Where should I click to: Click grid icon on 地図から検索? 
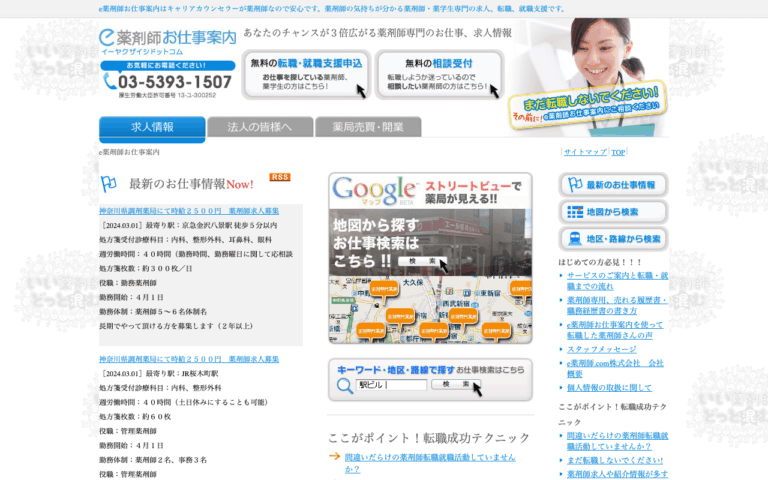pos(575,212)
